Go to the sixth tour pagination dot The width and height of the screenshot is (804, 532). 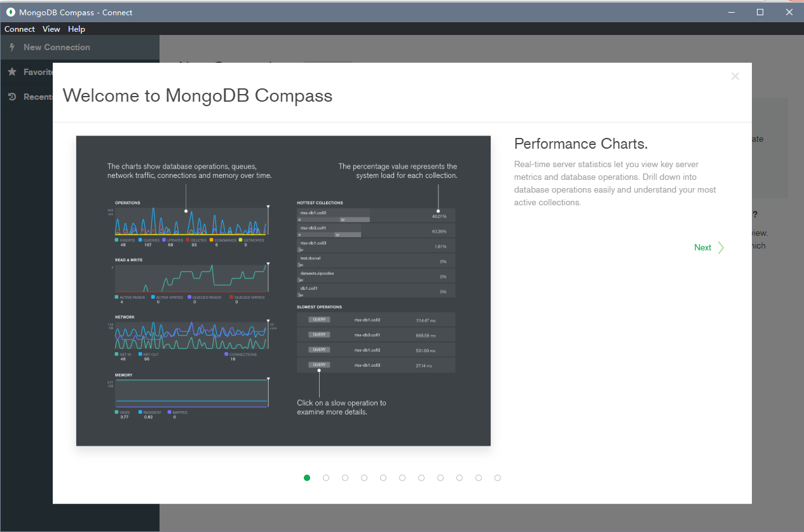point(402,478)
